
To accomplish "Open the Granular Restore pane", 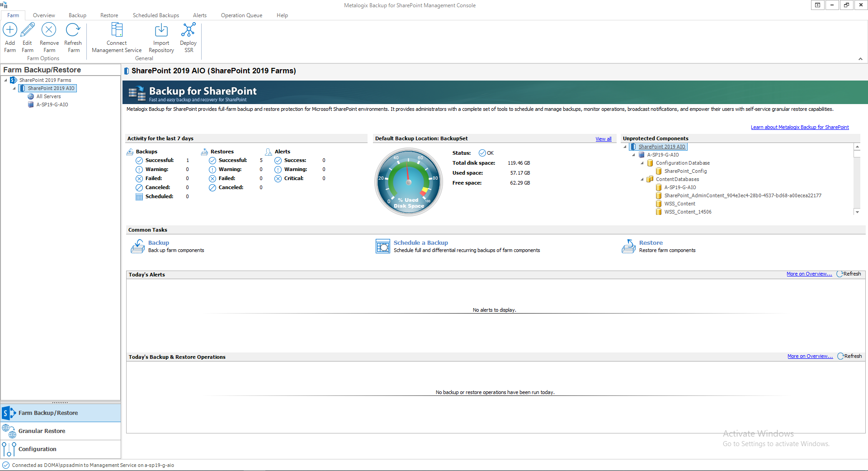I will tap(42, 431).
